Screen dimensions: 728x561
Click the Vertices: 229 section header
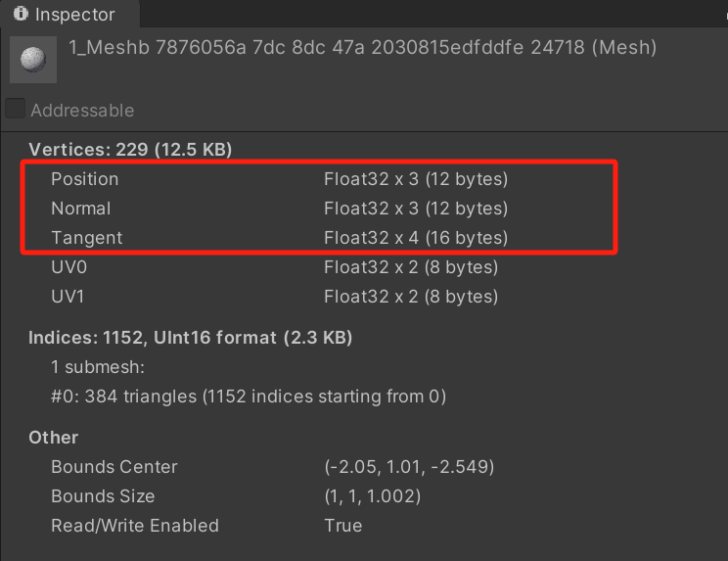[130, 150]
